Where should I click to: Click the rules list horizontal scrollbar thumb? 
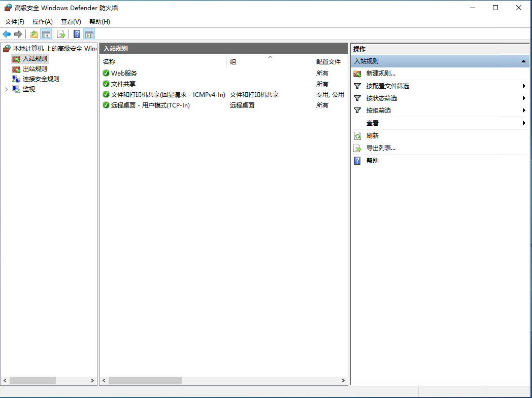145,380
